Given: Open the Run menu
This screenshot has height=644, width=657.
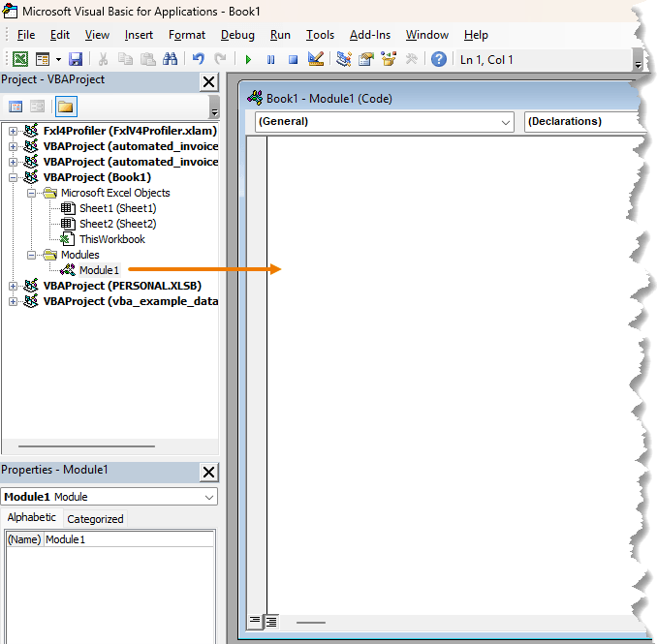Looking at the screenshot, I should click(x=280, y=35).
